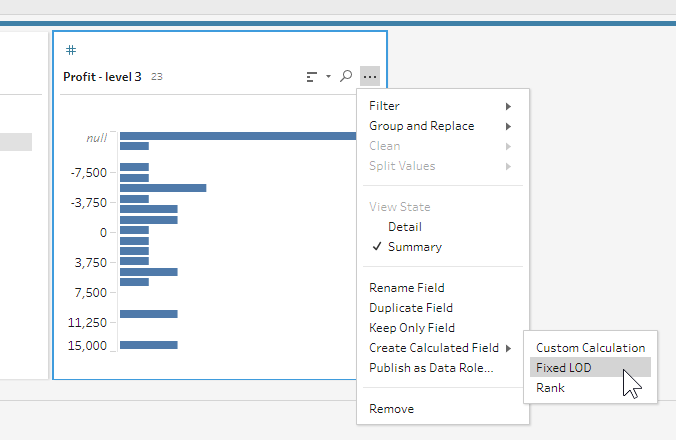Image resolution: width=676 pixels, height=440 pixels.
Task: Remove the field via menu
Action: (x=391, y=409)
